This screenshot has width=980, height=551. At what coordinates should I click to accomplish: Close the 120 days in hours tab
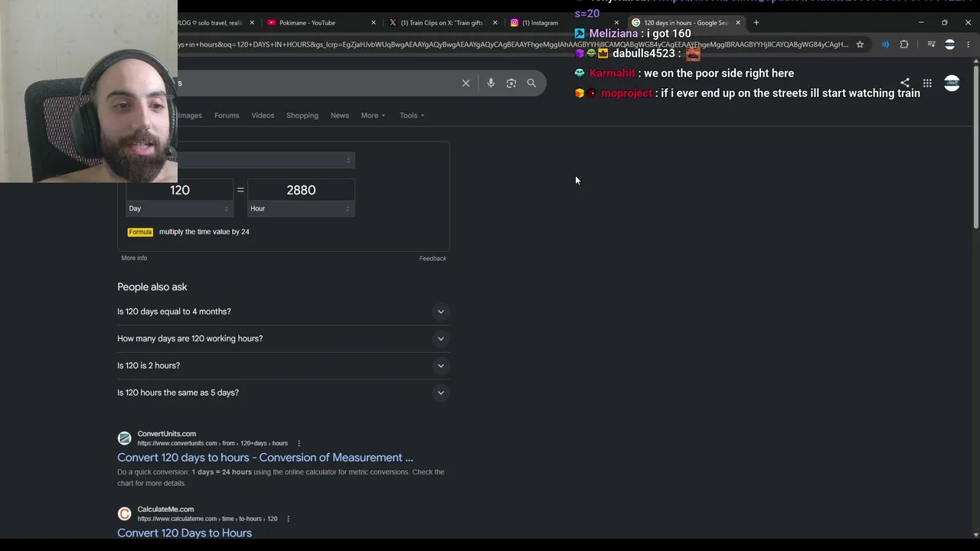(738, 22)
